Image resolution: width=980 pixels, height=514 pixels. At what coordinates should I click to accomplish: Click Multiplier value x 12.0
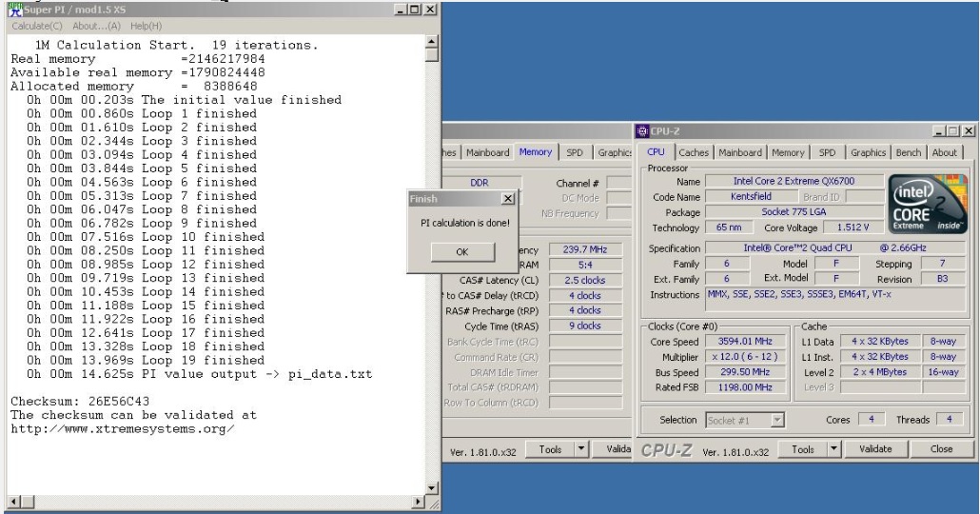click(745, 356)
